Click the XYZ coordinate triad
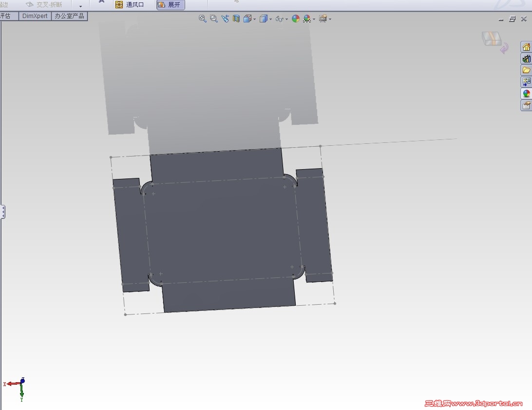This screenshot has height=410, width=532. pyautogui.click(x=15, y=389)
